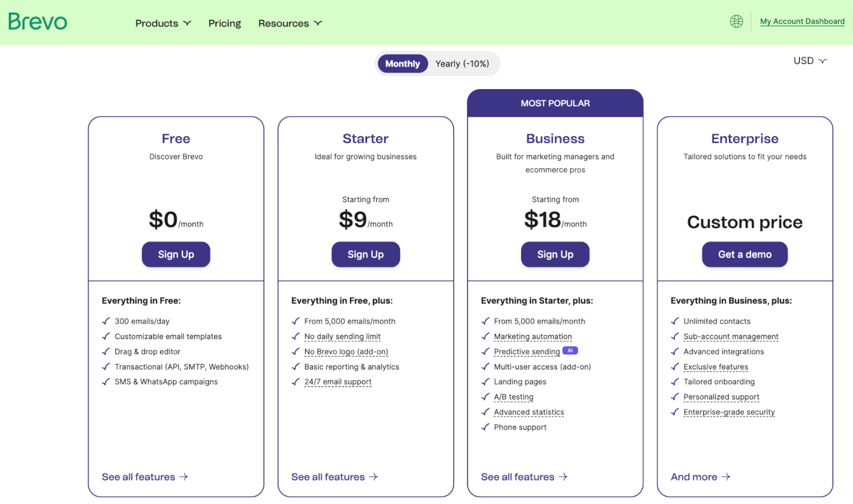See all features of Free plan
This screenshot has height=504, width=853.
point(145,477)
